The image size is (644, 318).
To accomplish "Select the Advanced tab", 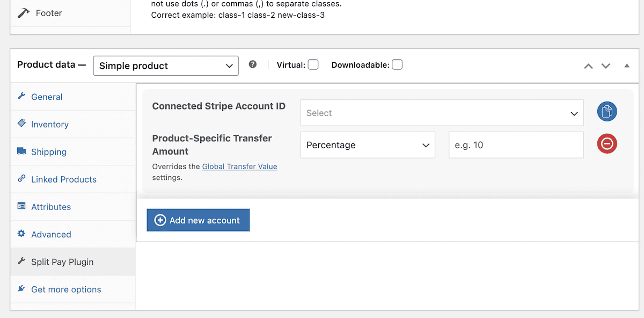I will pos(51,234).
